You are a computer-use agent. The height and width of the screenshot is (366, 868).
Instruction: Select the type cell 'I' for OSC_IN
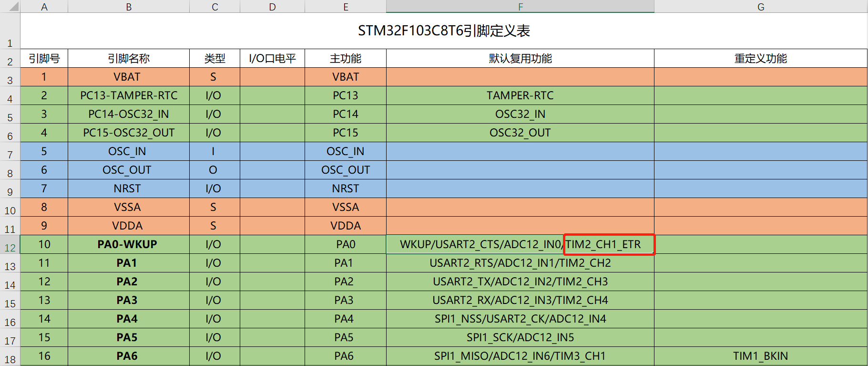tap(215, 151)
